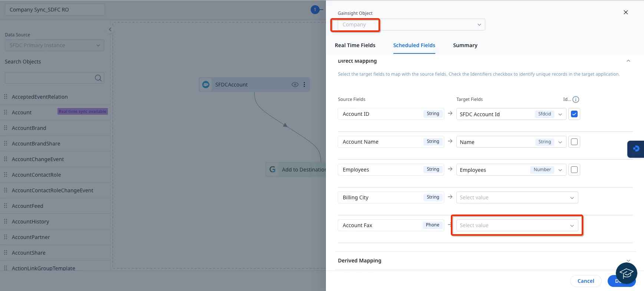Viewport: 644px width, 291px height.
Task: Grab drag handle for AccountContactRole
Action: 6,174
